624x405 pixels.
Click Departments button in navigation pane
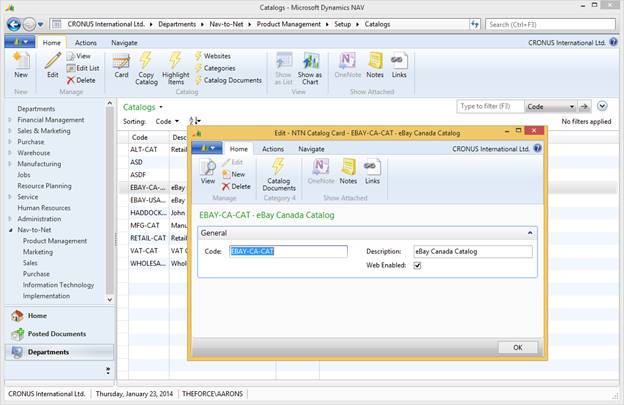click(59, 352)
